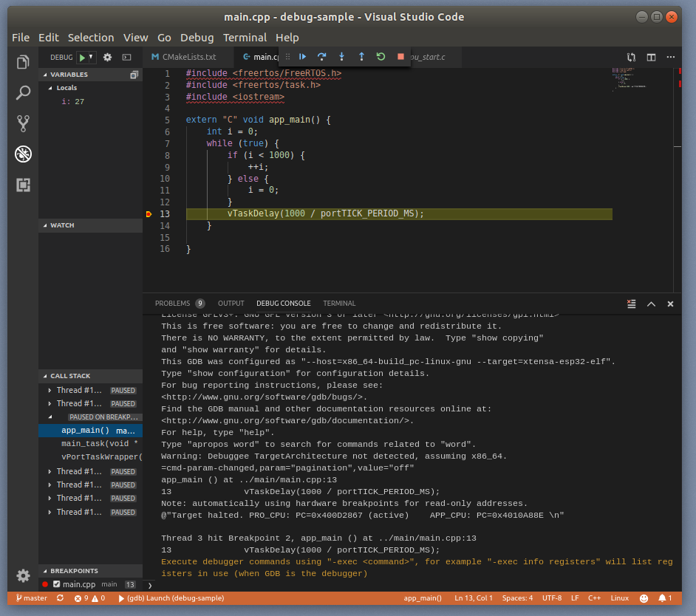Image resolution: width=696 pixels, height=616 pixels.
Task: Start debugging with green play button
Action: 82,58
